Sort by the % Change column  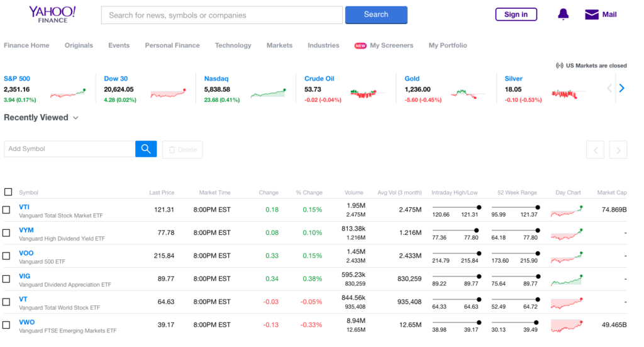point(309,193)
